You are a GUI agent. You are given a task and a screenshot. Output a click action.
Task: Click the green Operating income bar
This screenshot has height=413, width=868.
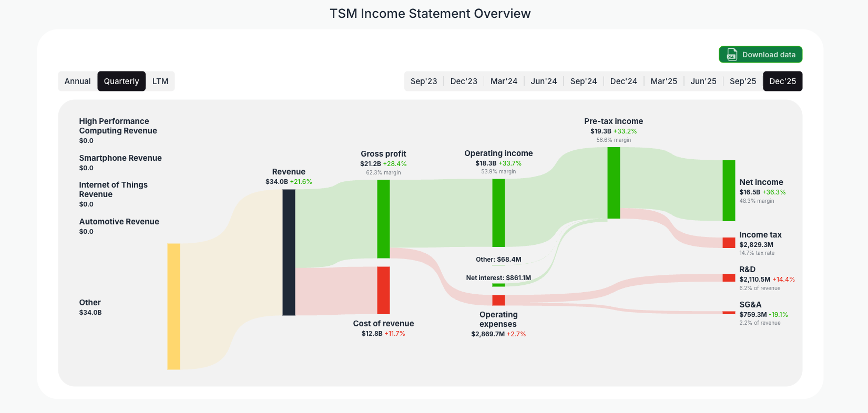(x=498, y=213)
